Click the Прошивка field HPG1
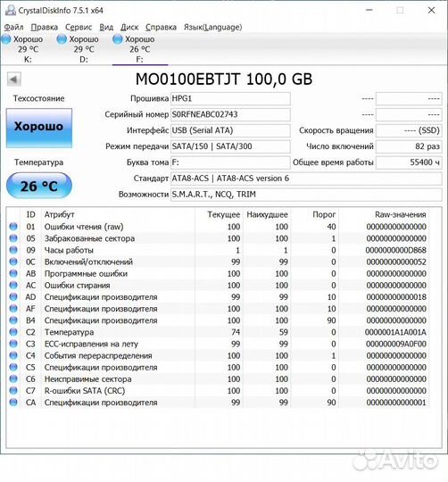Viewport: 448px width, 482px height. [230, 99]
